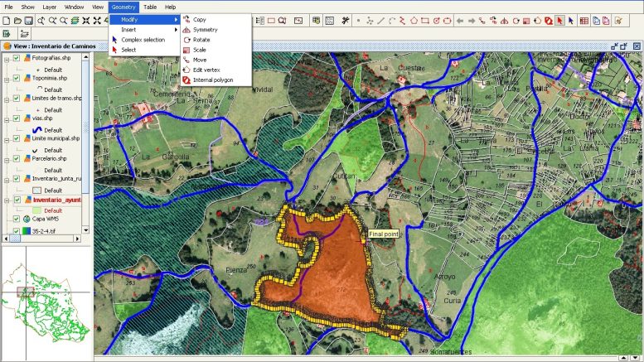
Task: Collapse the Inventario_junta_ru tree node
Action: click(7, 181)
